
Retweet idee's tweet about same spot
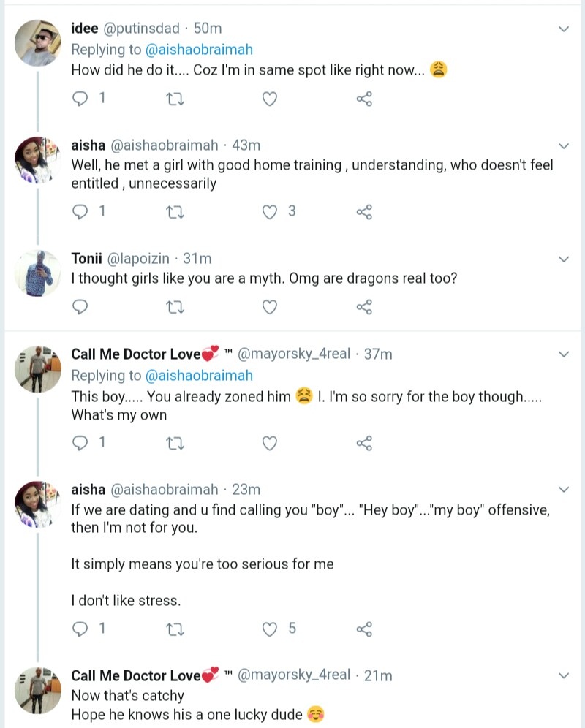(x=176, y=99)
